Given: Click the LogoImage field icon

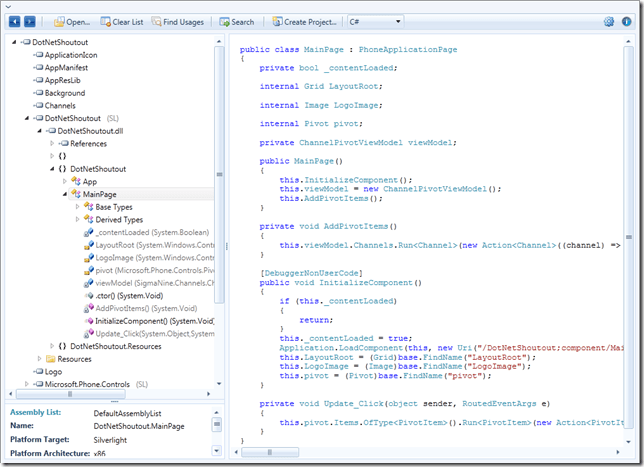Looking at the screenshot, I should tap(88, 258).
